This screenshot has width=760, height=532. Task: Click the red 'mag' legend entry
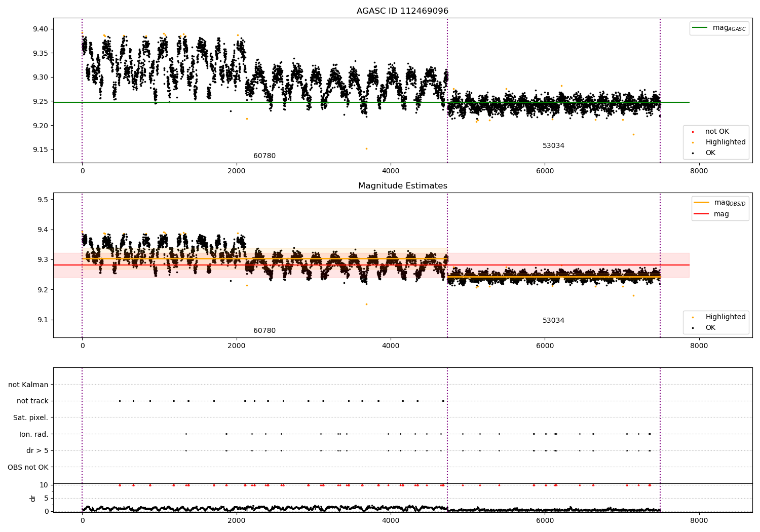click(x=711, y=214)
